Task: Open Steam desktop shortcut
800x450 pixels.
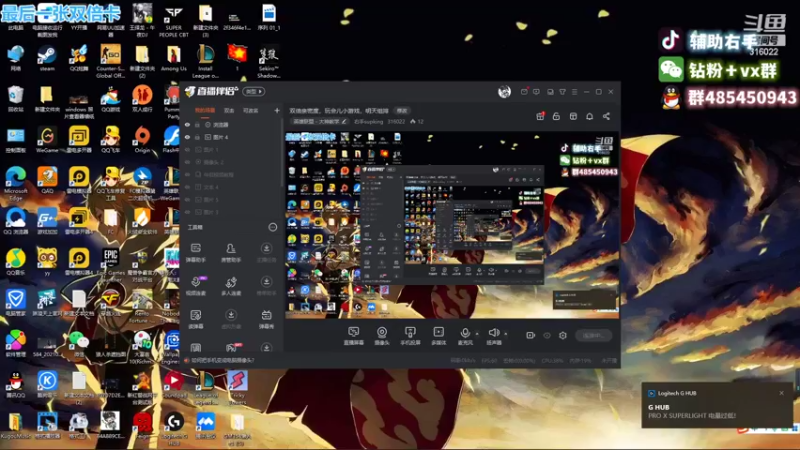Action: click(x=47, y=58)
